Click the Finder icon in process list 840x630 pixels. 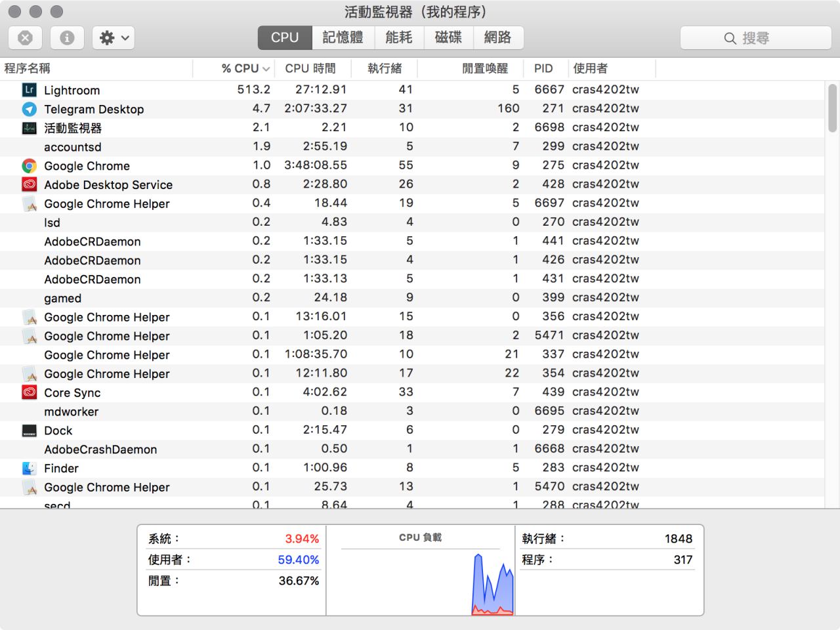29,469
